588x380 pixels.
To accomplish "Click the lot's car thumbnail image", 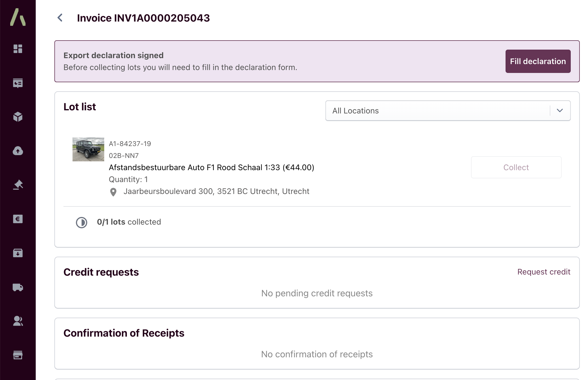I will tap(88, 149).
